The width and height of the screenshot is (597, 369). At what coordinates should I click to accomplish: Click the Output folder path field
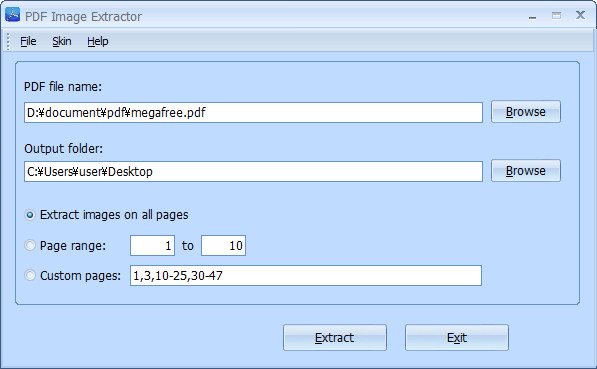(x=253, y=171)
